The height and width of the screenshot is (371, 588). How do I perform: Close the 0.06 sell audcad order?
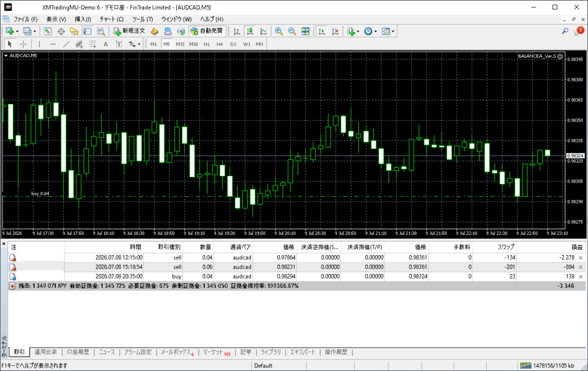point(581,267)
